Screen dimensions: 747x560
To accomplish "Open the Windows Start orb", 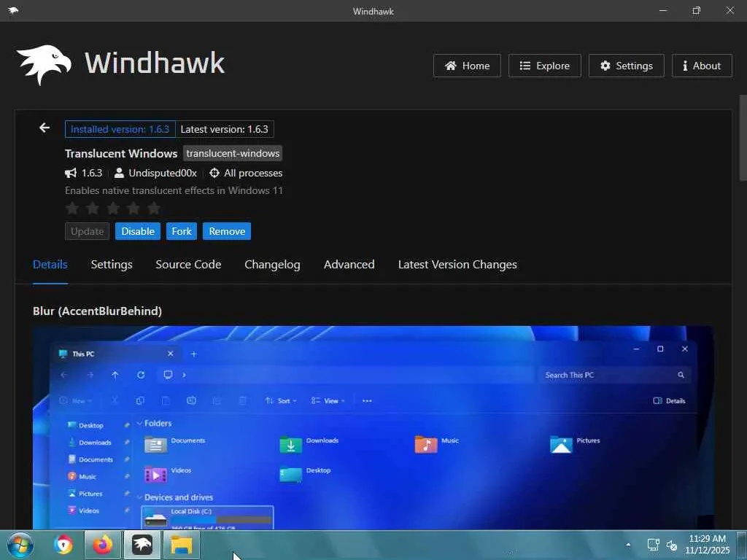I will point(20,545).
